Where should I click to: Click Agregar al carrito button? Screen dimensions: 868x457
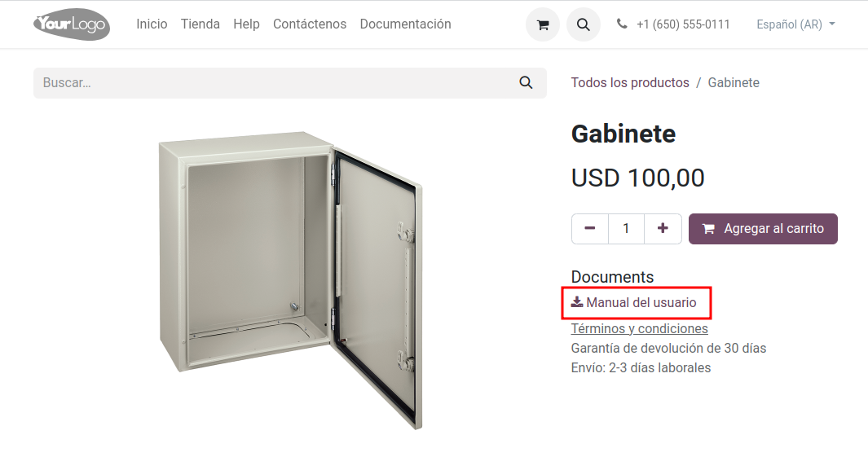763,228
